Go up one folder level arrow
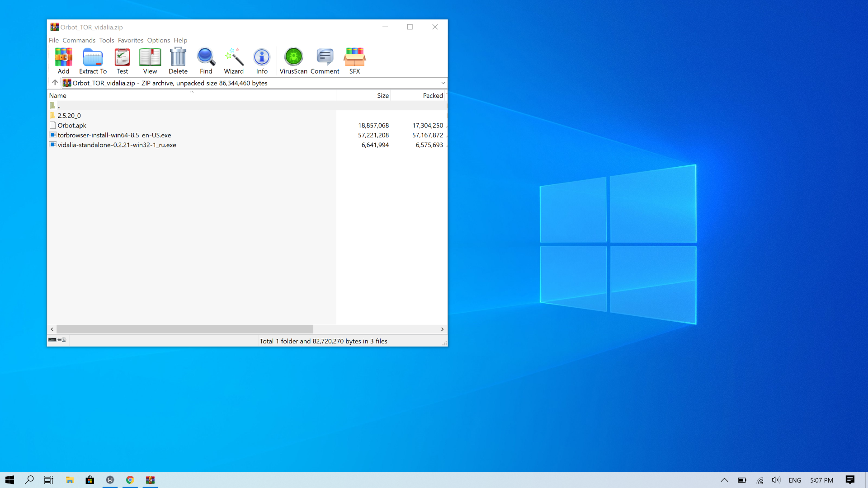Screen dimensions: 868x488 [55, 83]
